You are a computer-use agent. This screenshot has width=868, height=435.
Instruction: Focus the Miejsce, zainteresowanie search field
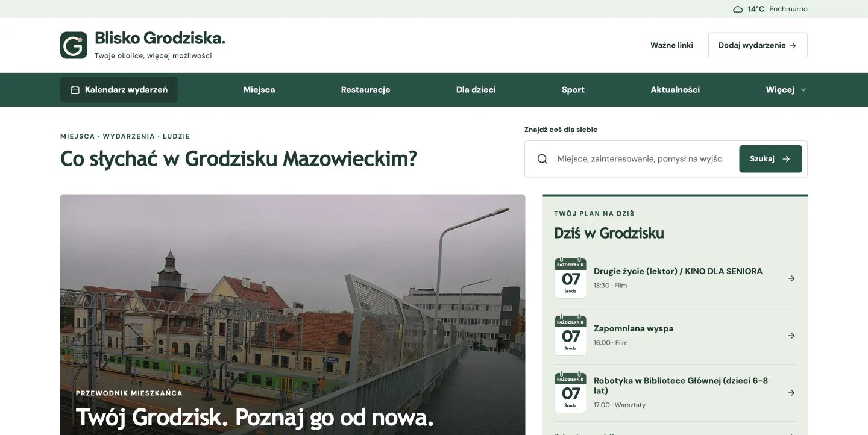(640, 159)
